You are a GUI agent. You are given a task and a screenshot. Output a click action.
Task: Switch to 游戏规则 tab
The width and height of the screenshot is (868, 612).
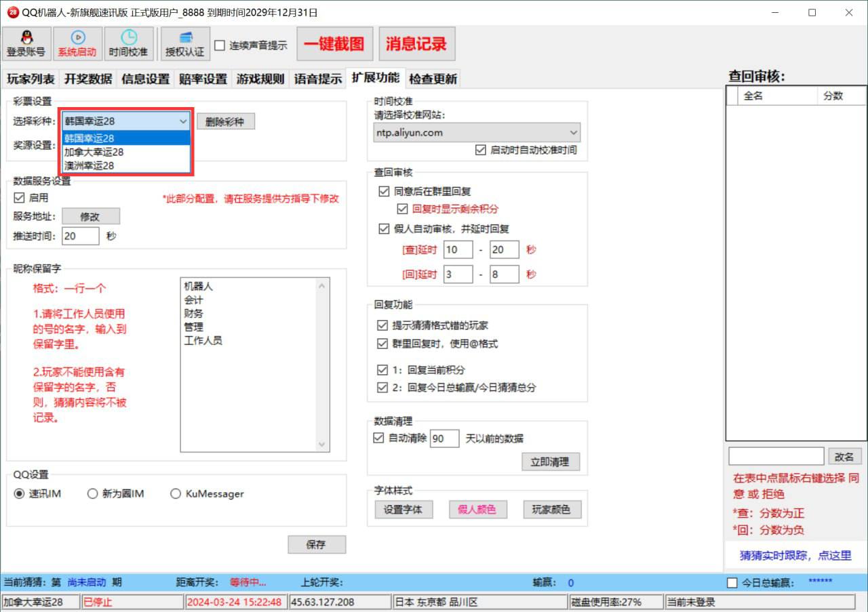[x=260, y=79]
